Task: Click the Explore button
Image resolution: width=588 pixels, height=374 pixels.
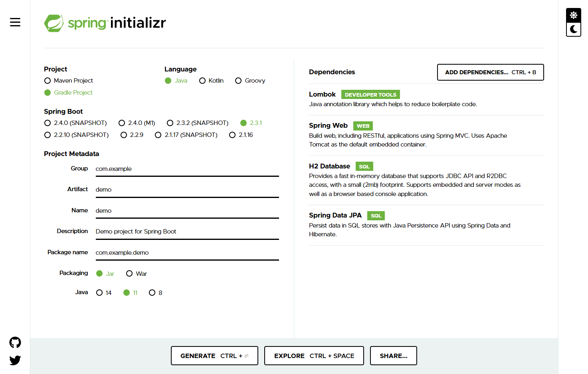Action: coord(314,356)
